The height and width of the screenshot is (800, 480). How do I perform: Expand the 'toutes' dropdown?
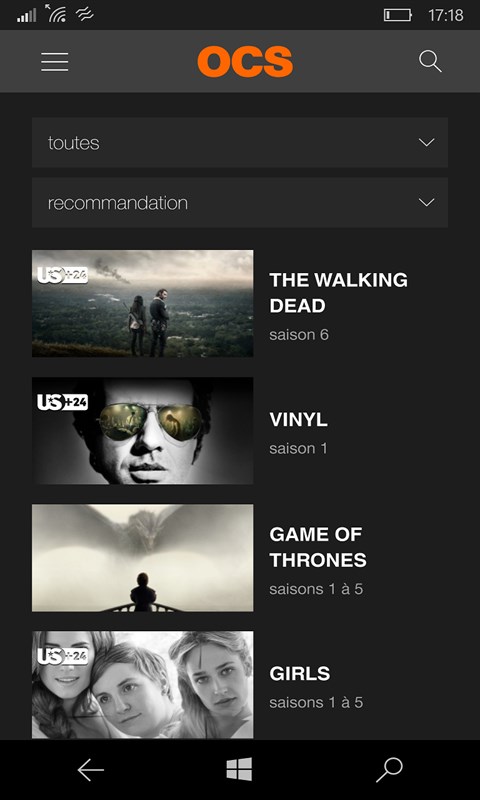(x=240, y=142)
